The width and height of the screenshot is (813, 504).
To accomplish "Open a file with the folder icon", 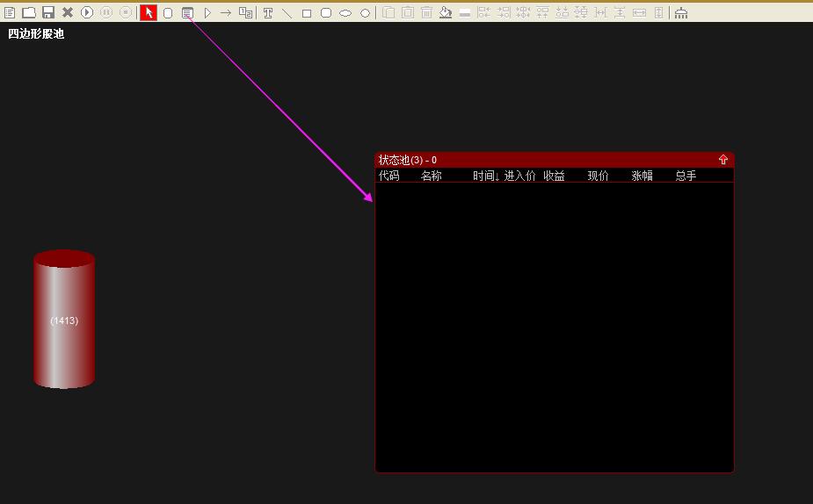I will tap(28, 12).
